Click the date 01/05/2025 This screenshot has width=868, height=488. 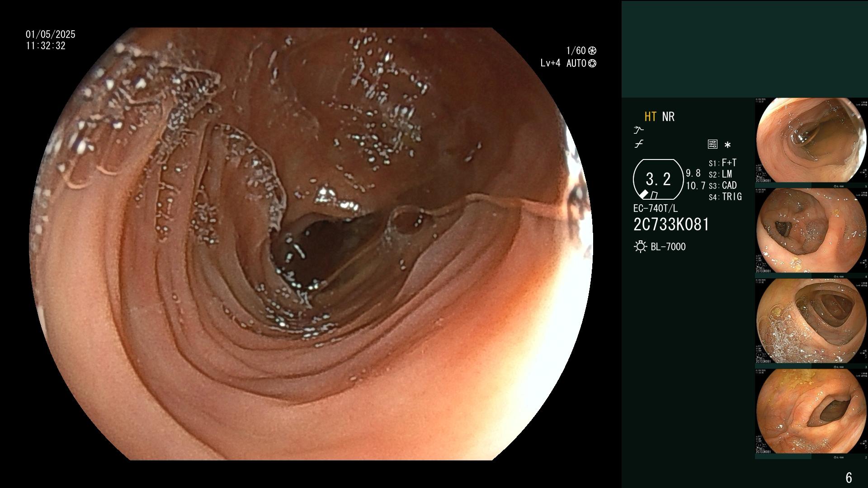(51, 34)
